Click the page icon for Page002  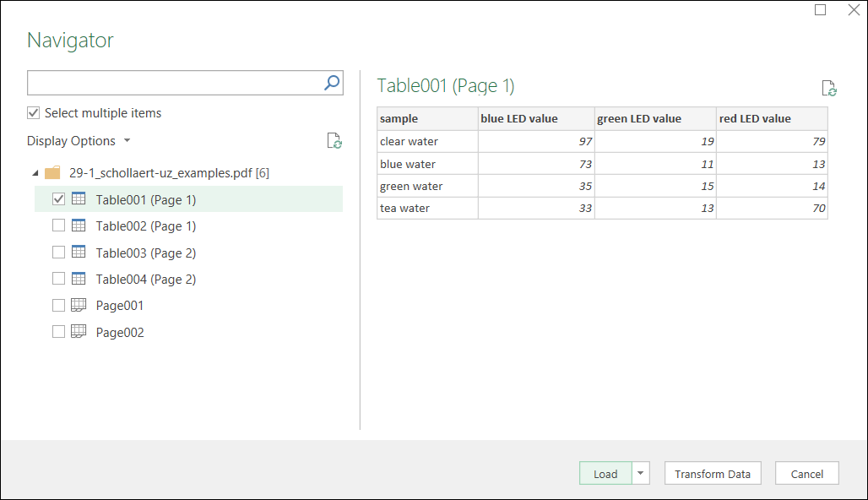(79, 332)
